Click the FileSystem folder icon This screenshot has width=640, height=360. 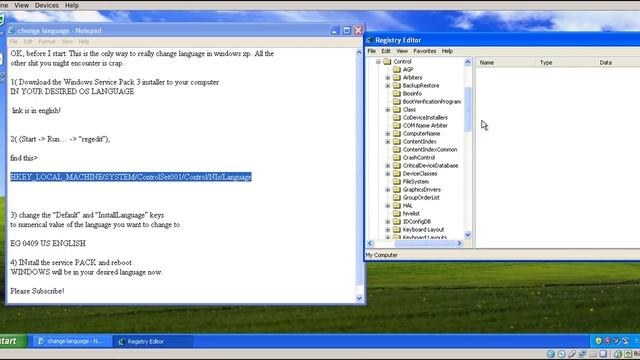click(397, 182)
